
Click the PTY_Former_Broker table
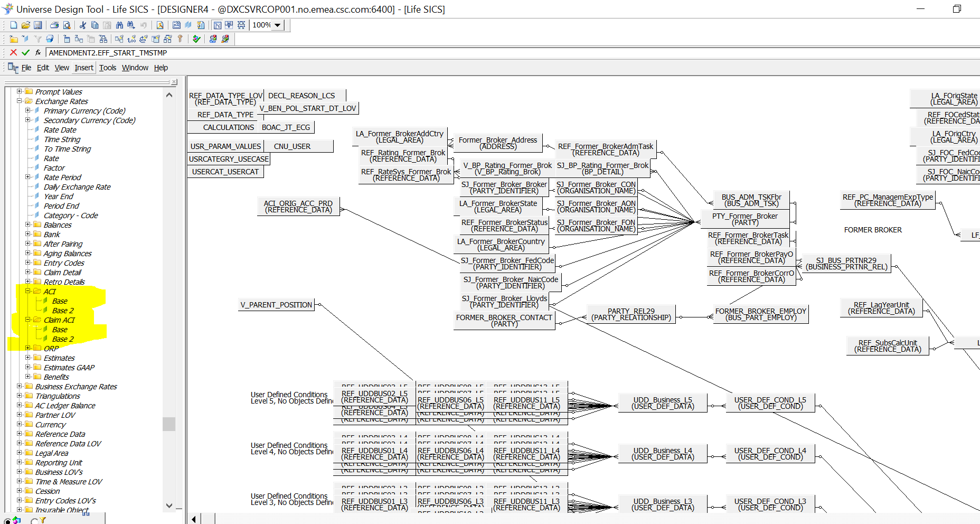pyautogui.click(x=745, y=219)
